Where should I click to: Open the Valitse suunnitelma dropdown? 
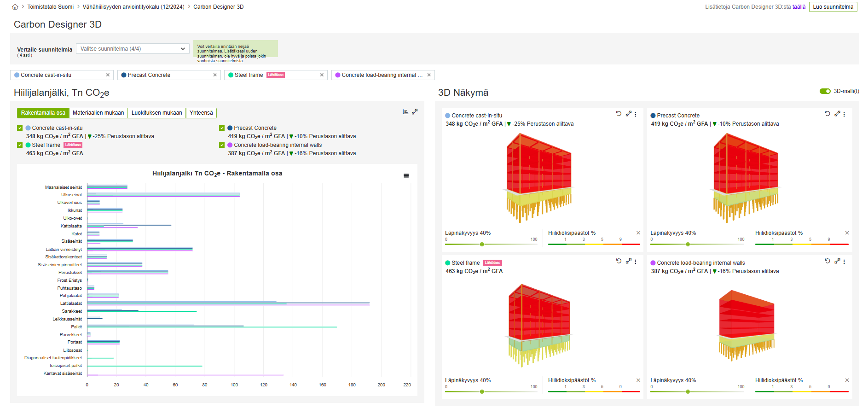[133, 49]
